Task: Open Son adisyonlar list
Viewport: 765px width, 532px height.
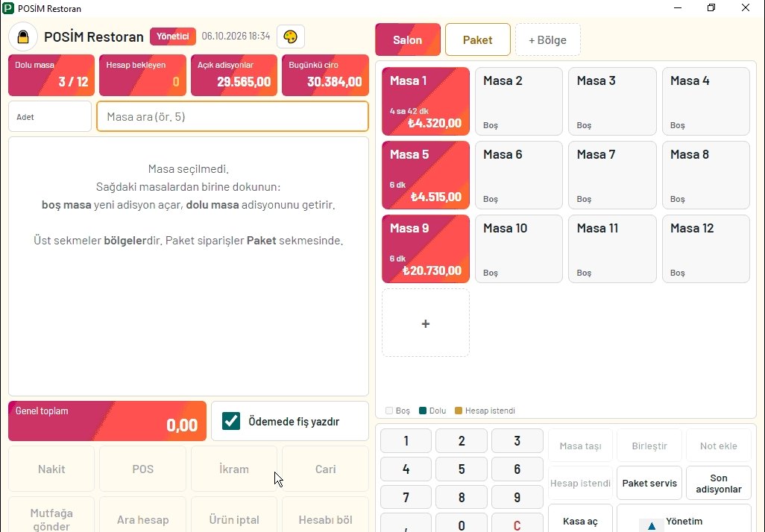Action: point(719,484)
